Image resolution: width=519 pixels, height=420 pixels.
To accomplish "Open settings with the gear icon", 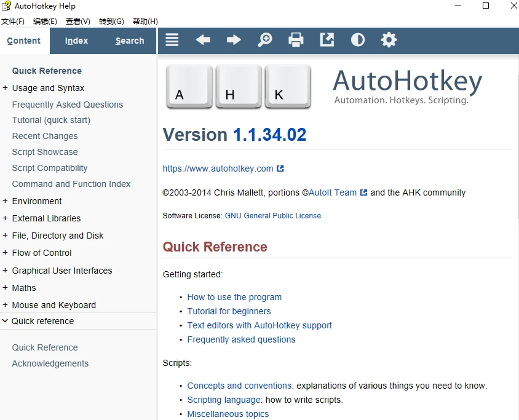I will click(x=389, y=41).
